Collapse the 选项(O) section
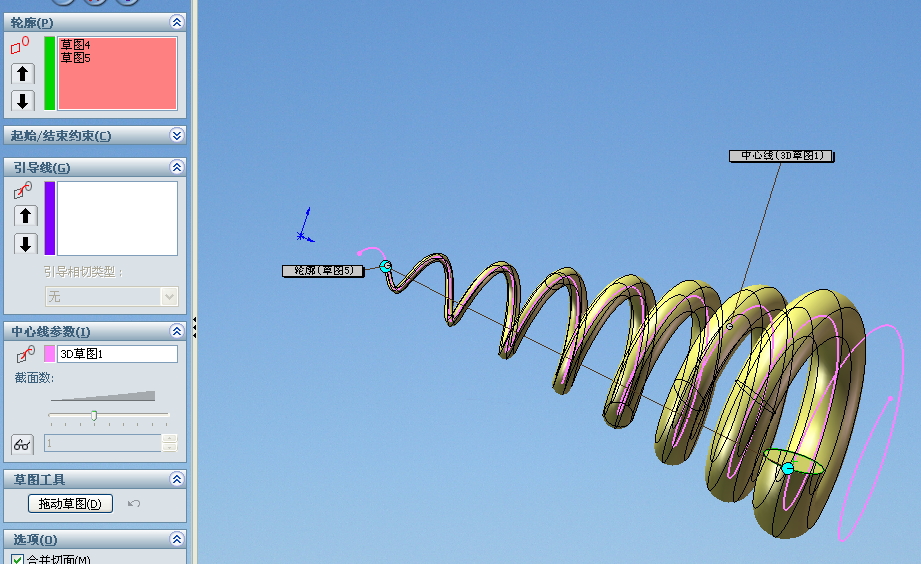Screen dimensions: 921x564 point(177,539)
